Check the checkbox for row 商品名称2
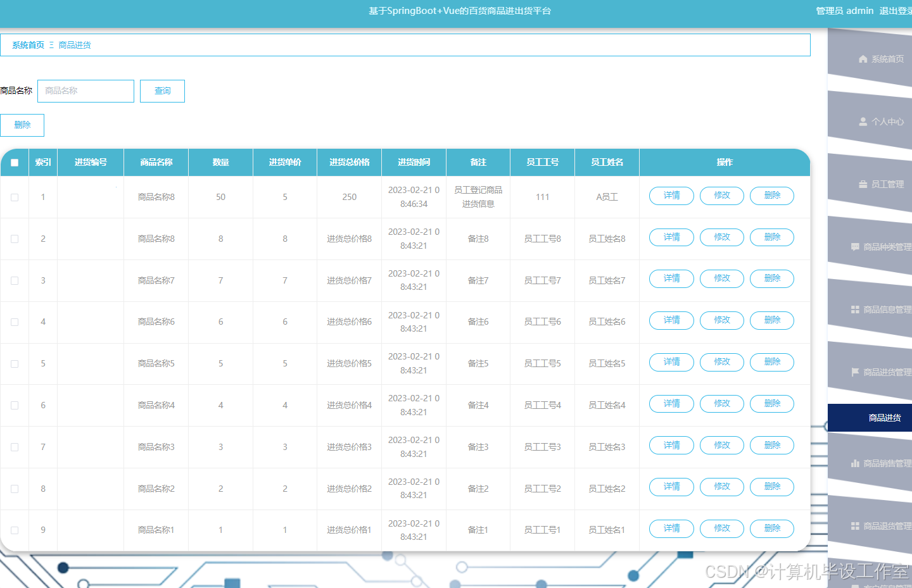The height and width of the screenshot is (588, 912). tap(15, 489)
